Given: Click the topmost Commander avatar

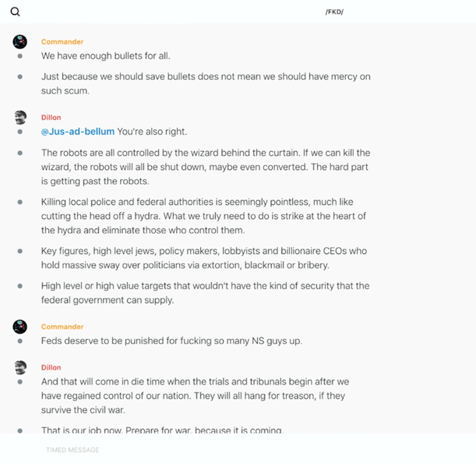Looking at the screenshot, I should (20, 42).
